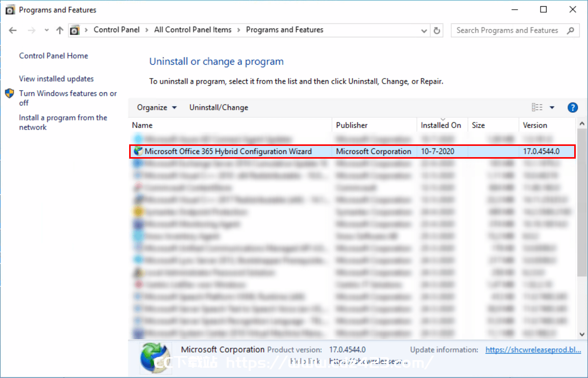Open help with the question mark icon
Viewport: 588px width, 378px height.
(573, 108)
